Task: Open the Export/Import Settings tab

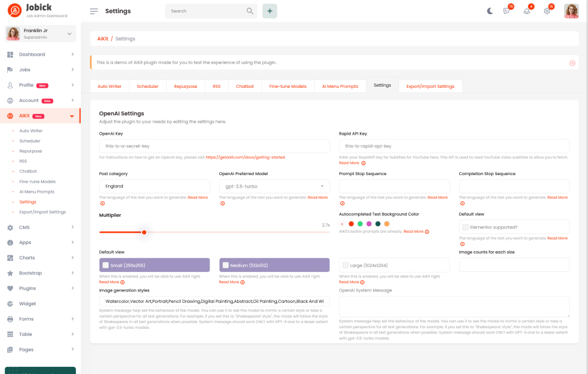Action: pos(430,86)
